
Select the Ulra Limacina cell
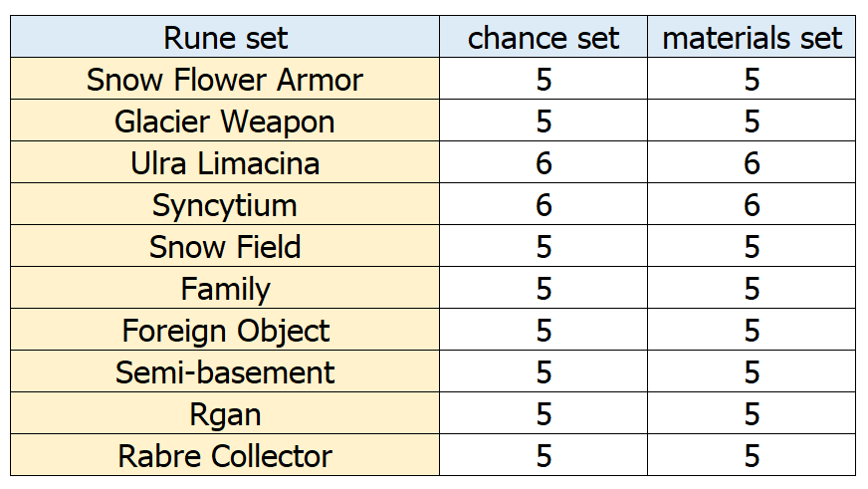(225, 162)
